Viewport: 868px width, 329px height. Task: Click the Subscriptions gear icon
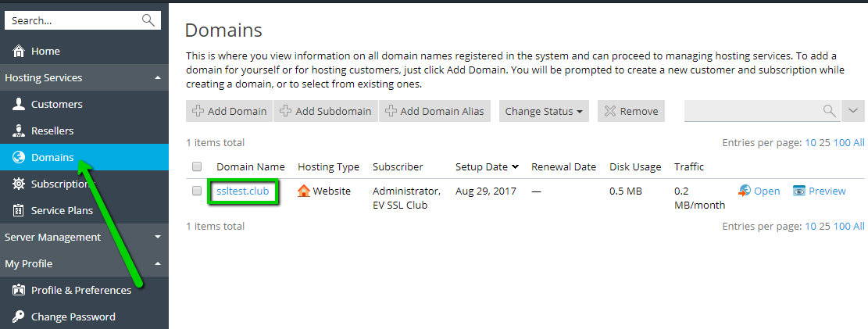pyautogui.click(x=19, y=184)
